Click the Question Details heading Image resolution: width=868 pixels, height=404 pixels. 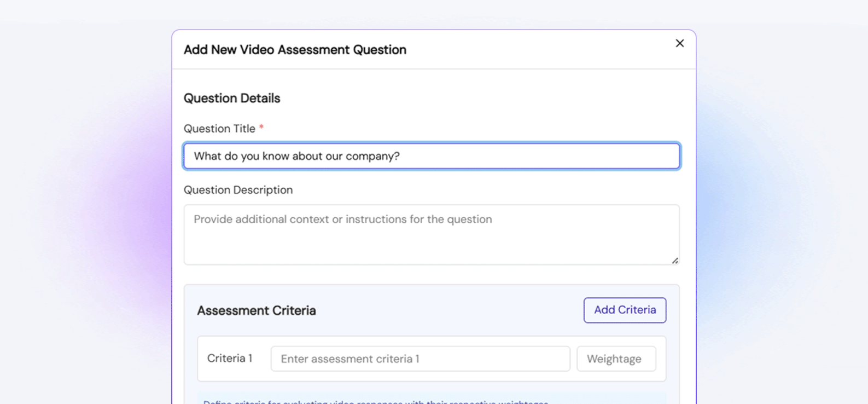point(232,98)
